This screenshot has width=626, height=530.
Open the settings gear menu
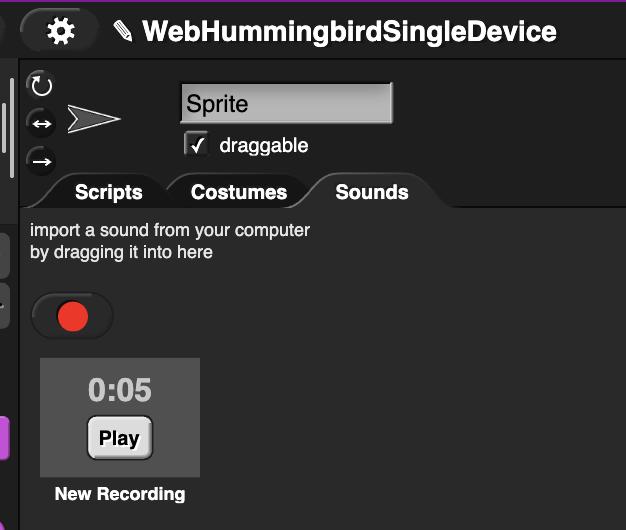(x=61, y=31)
